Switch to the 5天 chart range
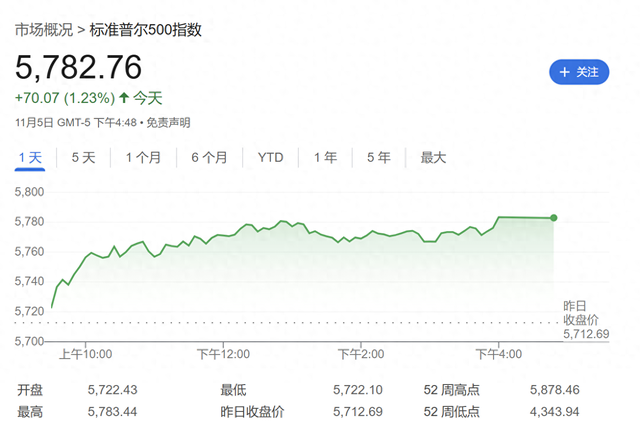 (83, 158)
